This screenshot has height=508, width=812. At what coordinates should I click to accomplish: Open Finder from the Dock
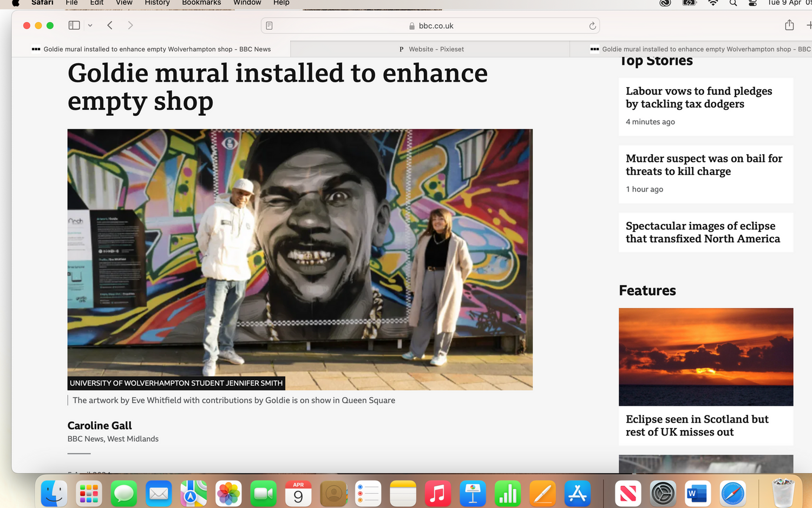pyautogui.click(x=54, y=493)
